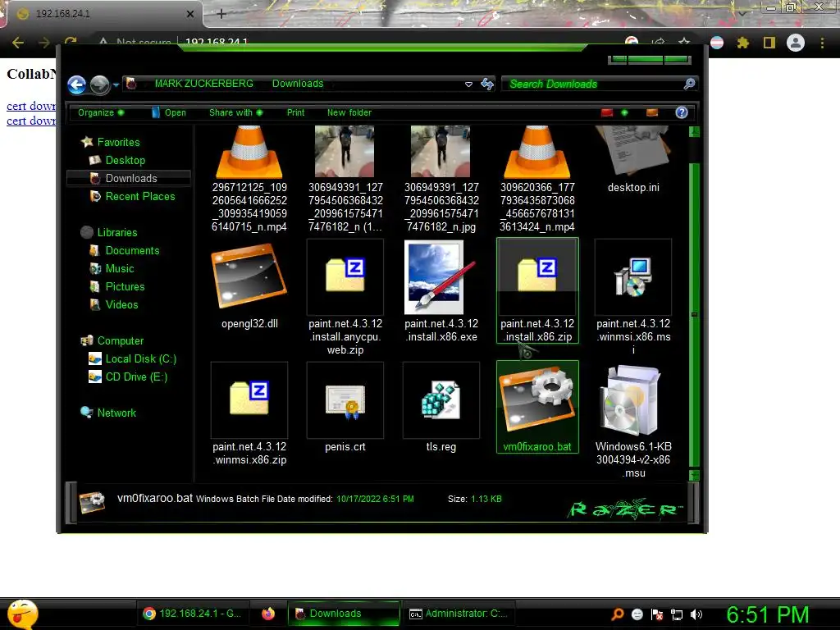Select paint.net install.anycpu.web.zip icon

(345, 276)
